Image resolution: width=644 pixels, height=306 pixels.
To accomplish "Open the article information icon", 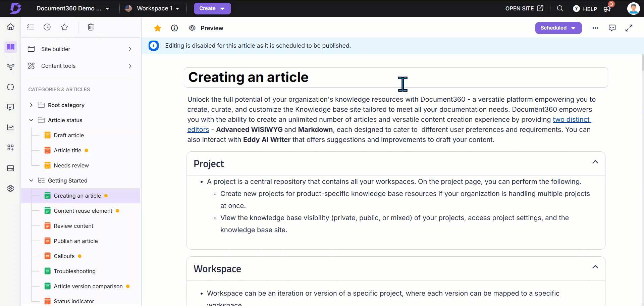I will coord(174,28).
